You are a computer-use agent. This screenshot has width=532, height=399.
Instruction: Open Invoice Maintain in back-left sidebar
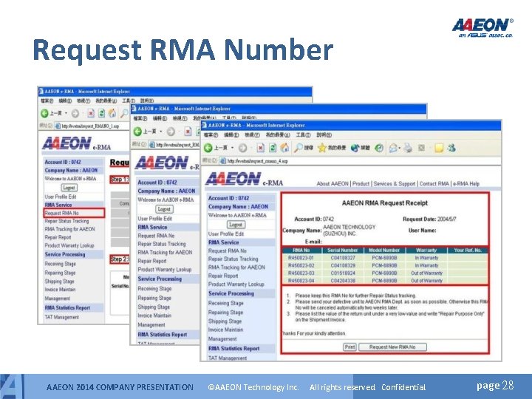[x=60, y=290]
